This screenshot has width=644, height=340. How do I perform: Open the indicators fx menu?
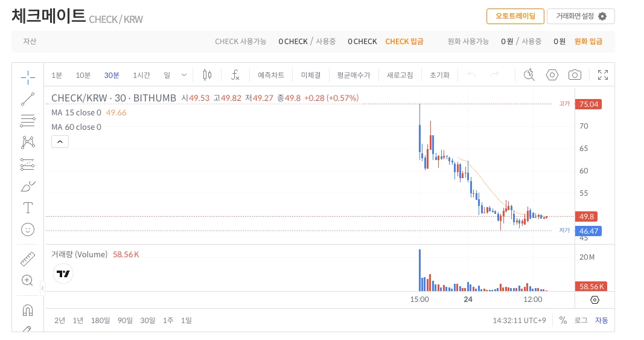(235, 75)
